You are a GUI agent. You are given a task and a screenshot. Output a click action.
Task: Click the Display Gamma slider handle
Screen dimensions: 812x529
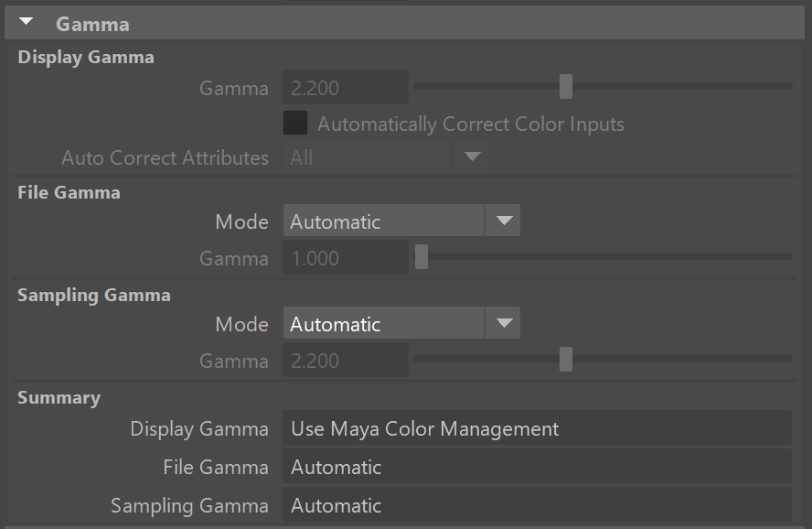[566, 87]
